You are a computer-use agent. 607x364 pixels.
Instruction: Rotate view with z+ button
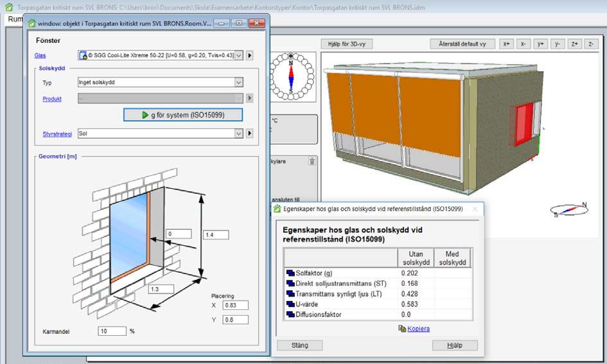click(x=575, y=44)
